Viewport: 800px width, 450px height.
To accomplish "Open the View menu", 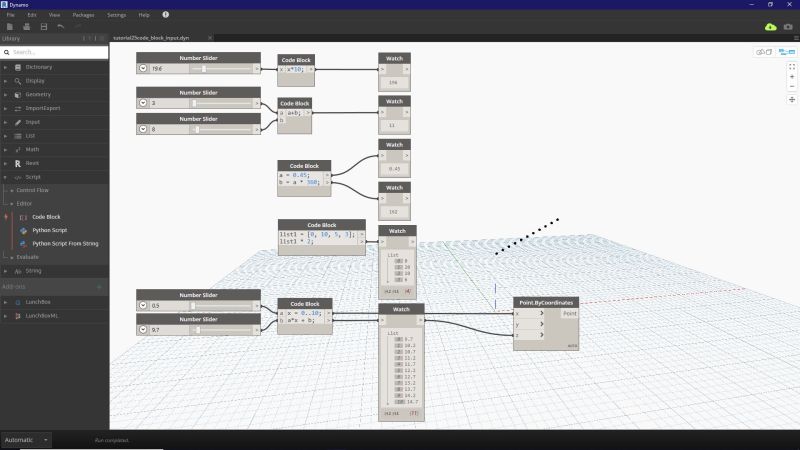I will point(54,15).
